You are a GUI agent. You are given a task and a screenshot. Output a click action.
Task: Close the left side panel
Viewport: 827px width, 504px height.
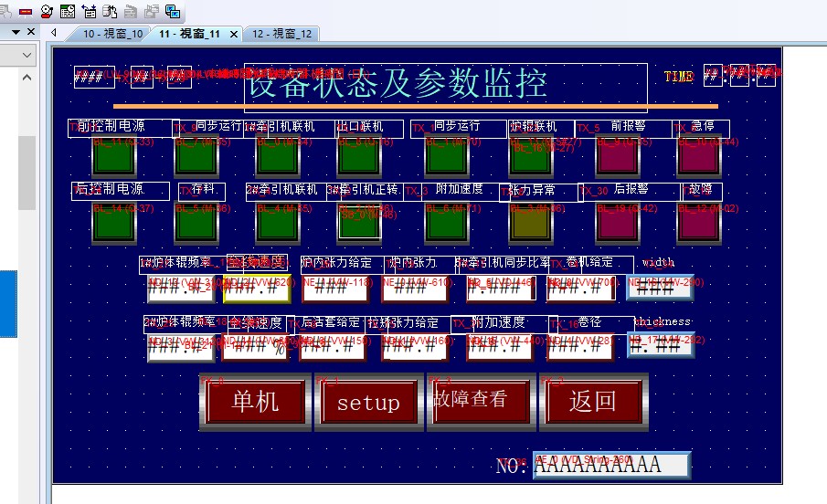pyautogui.click(x=31, y=32)
